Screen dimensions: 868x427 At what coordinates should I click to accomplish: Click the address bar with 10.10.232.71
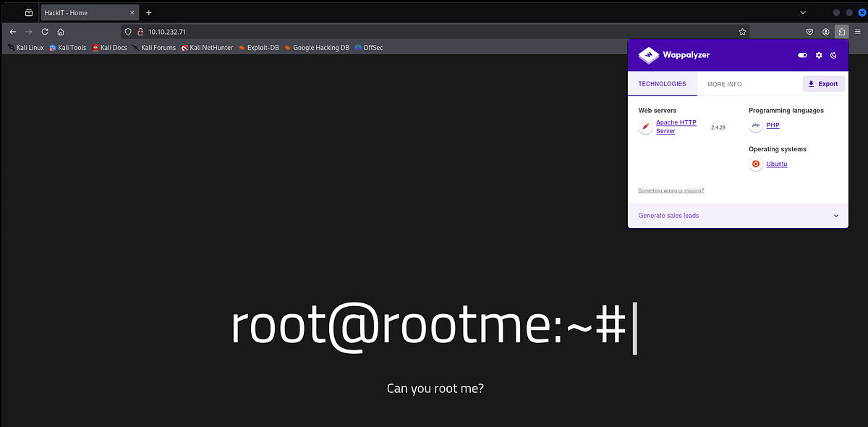[x=435, y=32]
